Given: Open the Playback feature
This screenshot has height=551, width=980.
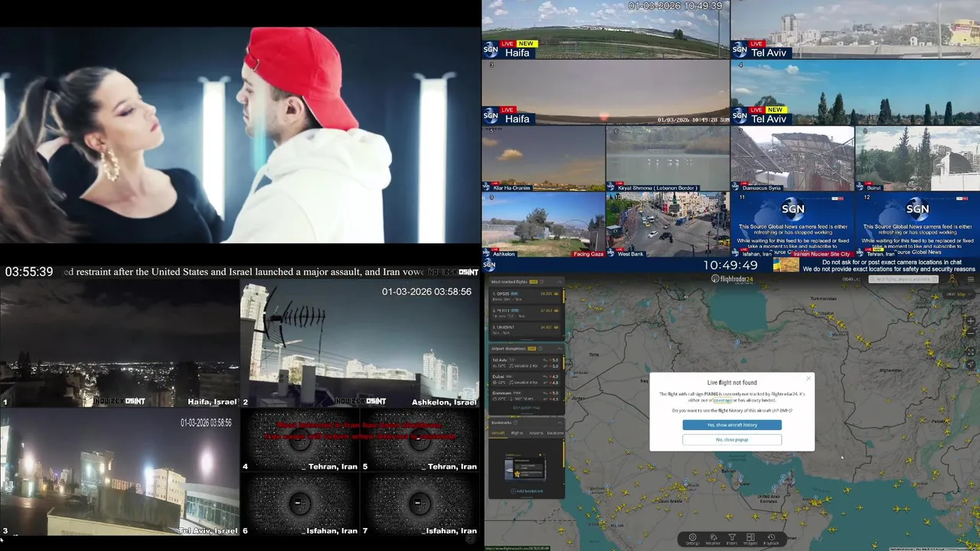Looking at the screenshot, I should click(771, 539).
